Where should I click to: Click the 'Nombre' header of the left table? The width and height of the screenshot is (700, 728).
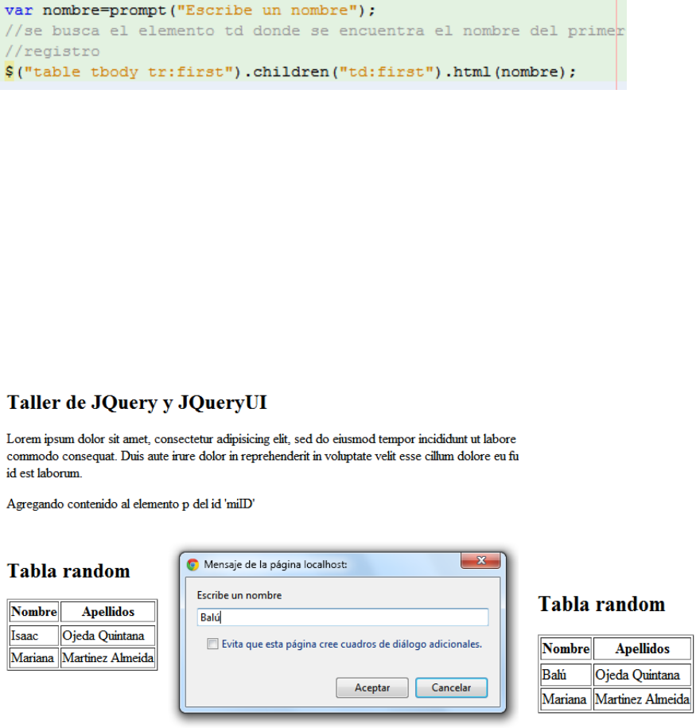34,612
